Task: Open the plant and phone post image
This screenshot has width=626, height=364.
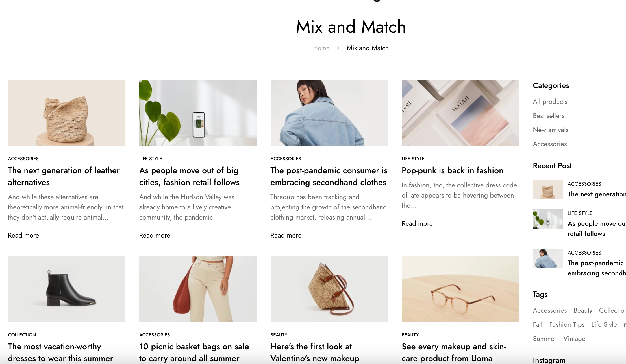Action: [198, 113]
